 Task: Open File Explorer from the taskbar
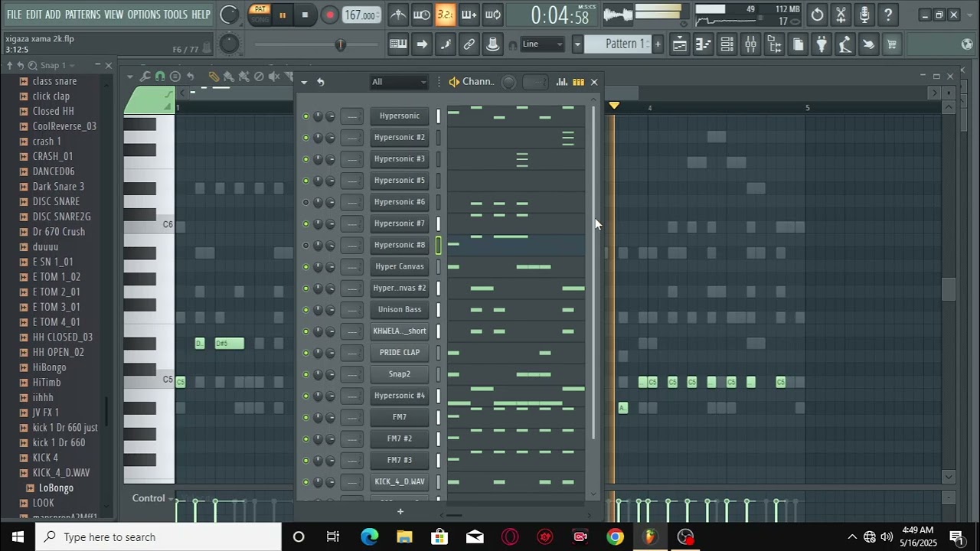404,537
